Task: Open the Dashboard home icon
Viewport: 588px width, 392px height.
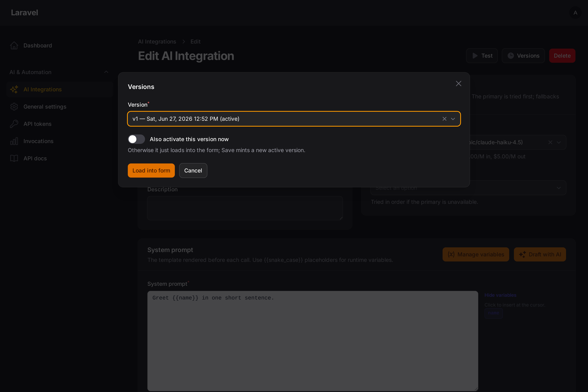Action: tap(14, 45)
